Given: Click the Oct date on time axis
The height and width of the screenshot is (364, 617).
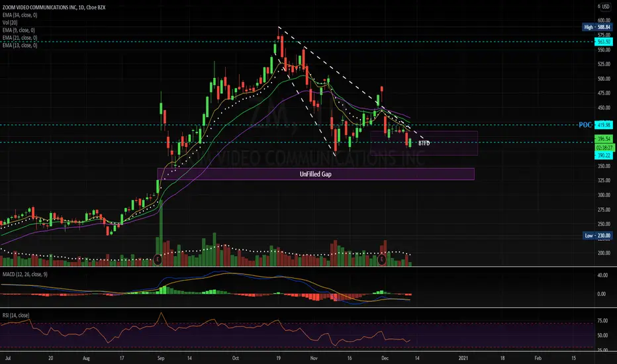Looking at the screenshot, I should [x=235, y=358].
